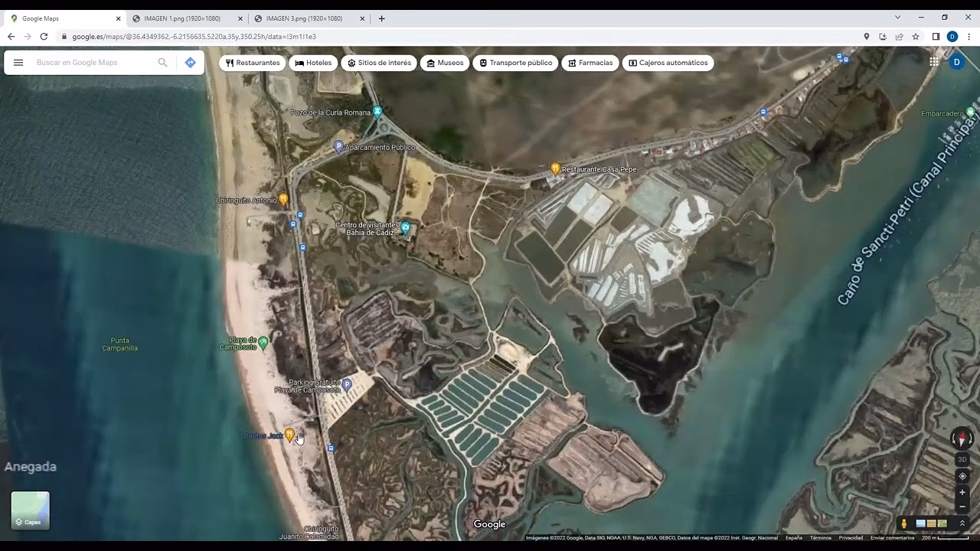980x551 pixels.
Task: Open the Capas layers thumbnail
Action: click(30, 510)
